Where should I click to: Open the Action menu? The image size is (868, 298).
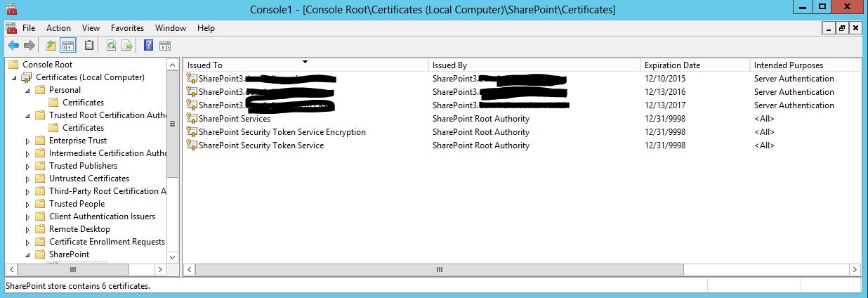[x=58, y=28]
